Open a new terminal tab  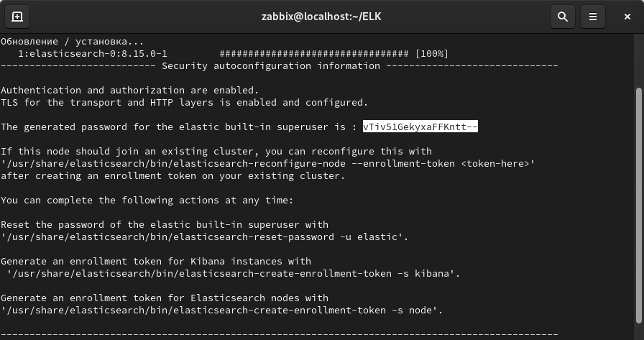click(17, 17)
